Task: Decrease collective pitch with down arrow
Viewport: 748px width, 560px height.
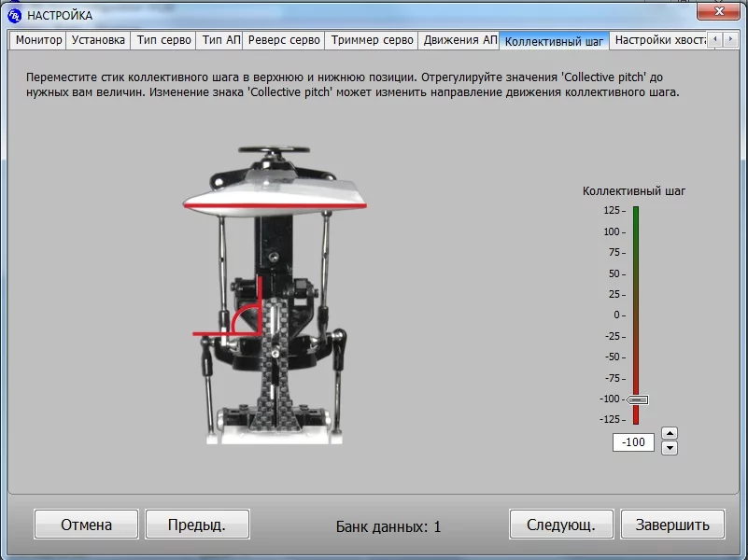Action: [669, 448]
